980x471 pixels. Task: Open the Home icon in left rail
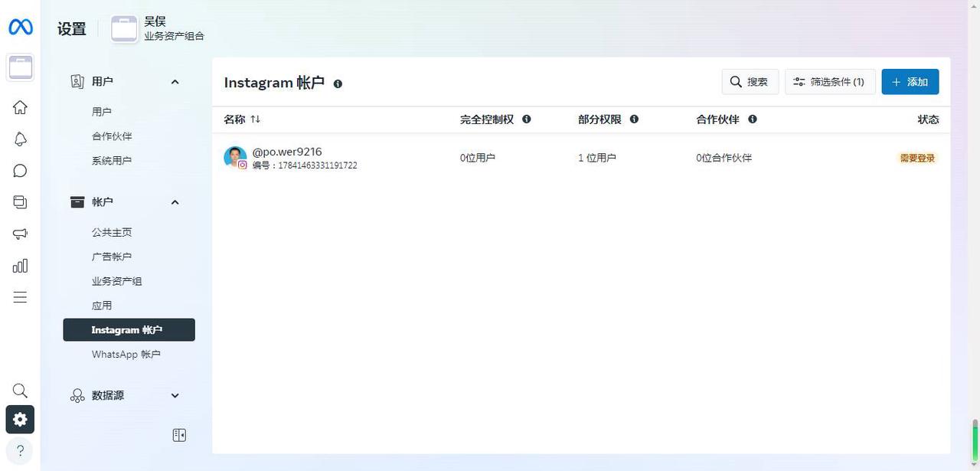(21, 107)
